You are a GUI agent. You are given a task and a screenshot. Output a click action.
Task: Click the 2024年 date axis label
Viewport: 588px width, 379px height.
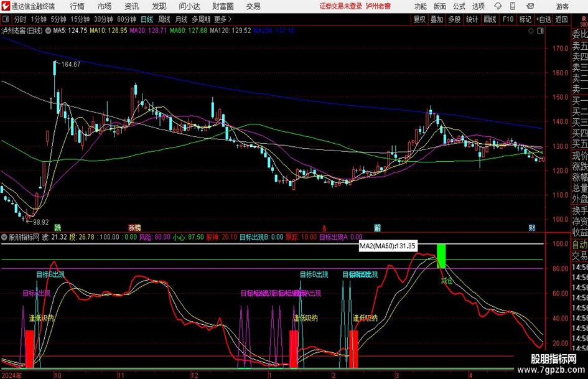pos(11,375)
